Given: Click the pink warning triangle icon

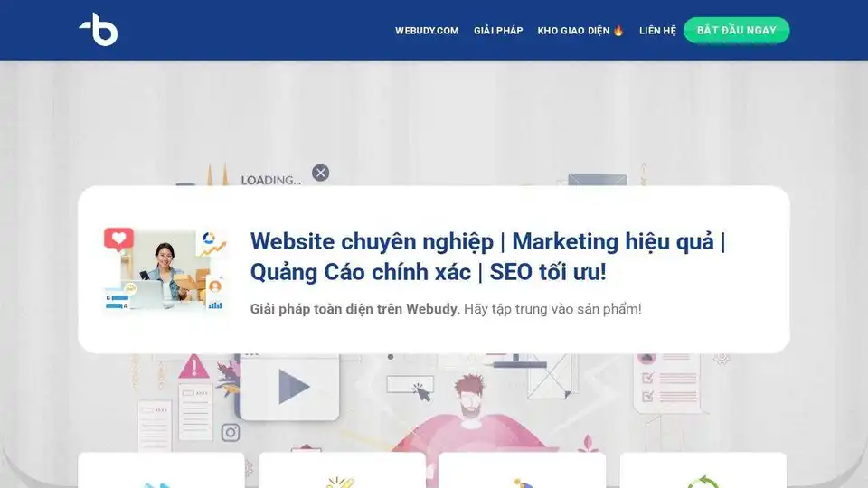Looking at the screenshot, I should 193,367.
